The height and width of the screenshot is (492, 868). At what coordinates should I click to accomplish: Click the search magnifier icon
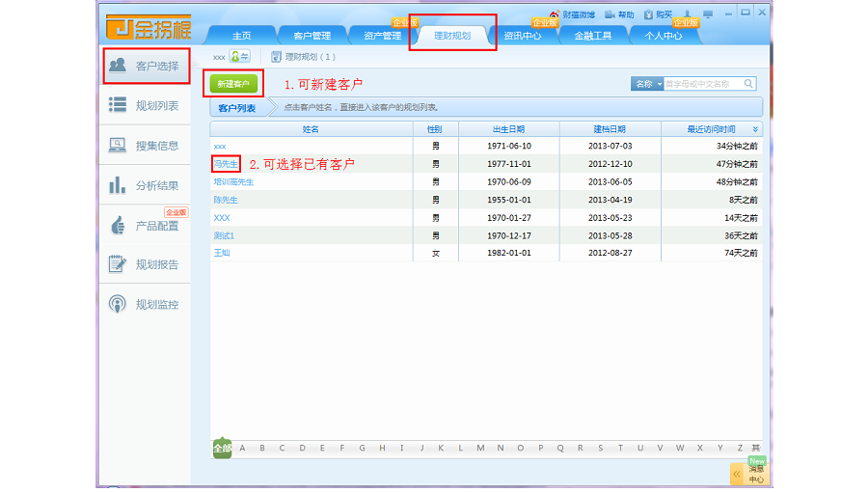pyautogui.click(x=748, y=84)
